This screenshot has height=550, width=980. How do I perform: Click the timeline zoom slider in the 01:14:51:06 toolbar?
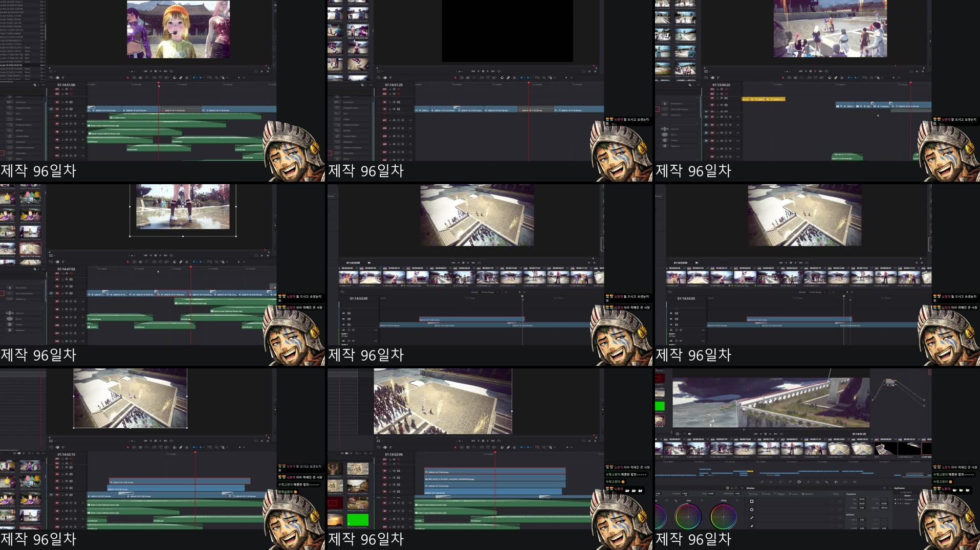[x=238, y=78]
